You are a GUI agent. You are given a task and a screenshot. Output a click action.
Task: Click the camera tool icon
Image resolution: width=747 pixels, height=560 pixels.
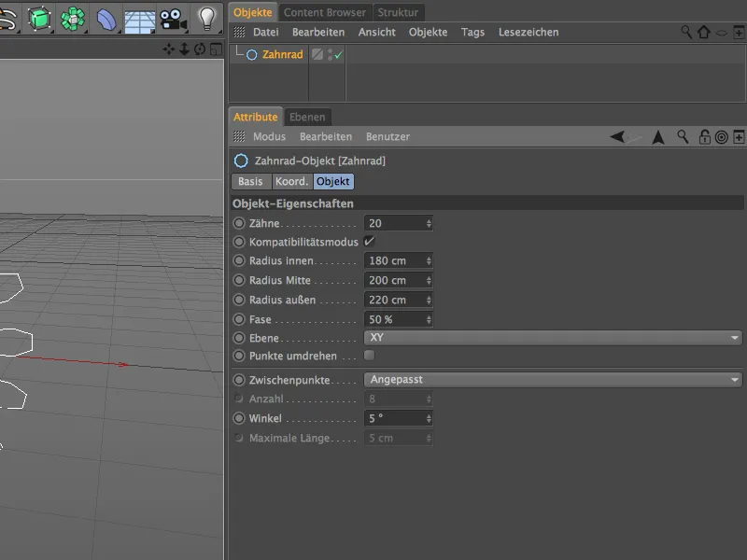(x=173, y=20)
